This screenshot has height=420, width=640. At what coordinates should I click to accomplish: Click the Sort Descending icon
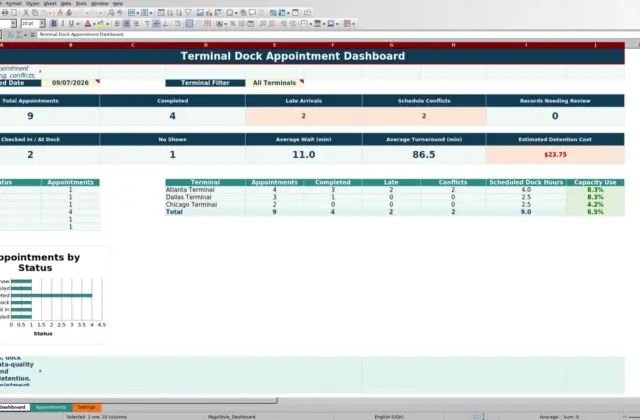pos(179,13)
